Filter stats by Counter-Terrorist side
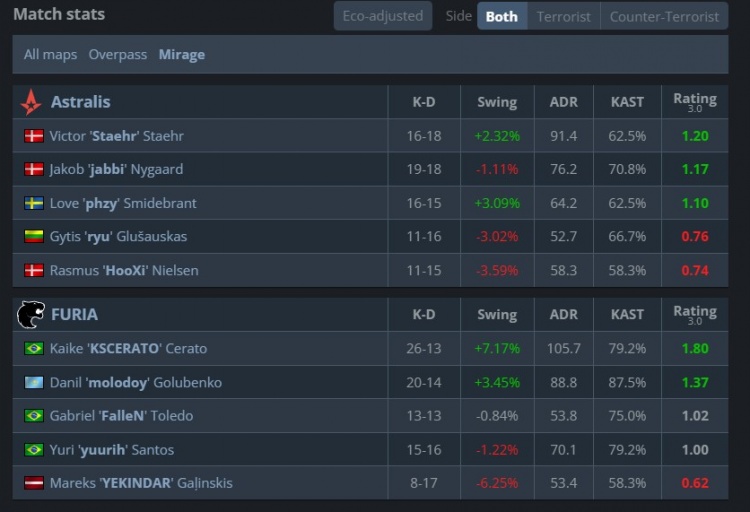The height and width of the screenshot is (512, 750). tap(664, 16)
